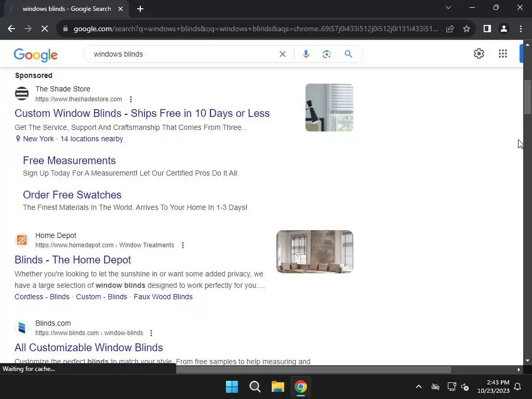The height and width of the screenshot is (399, 532).
Task: Open Order Free Swatches link
Action: point(72,195)
